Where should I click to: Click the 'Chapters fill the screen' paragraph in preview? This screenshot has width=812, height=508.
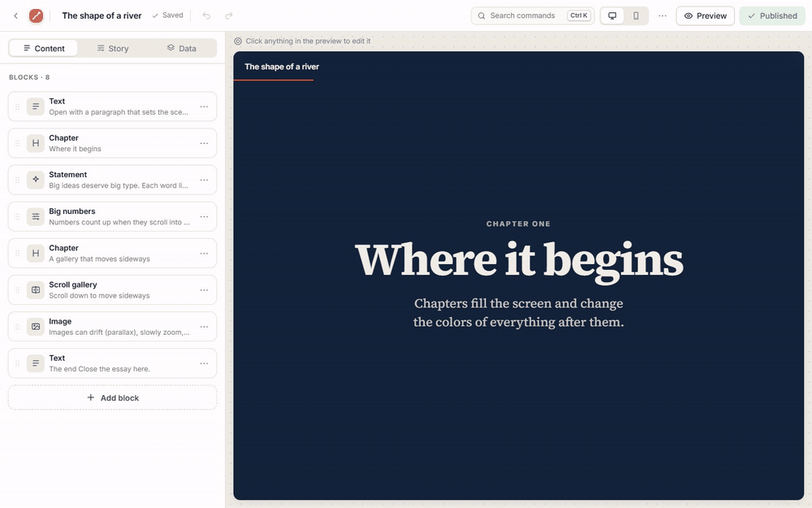(518, 313)
